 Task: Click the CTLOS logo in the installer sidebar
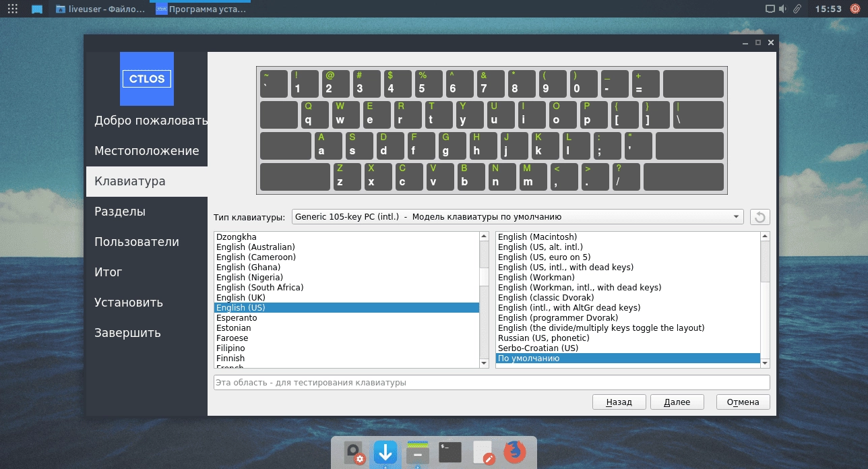tap(147, 79)
